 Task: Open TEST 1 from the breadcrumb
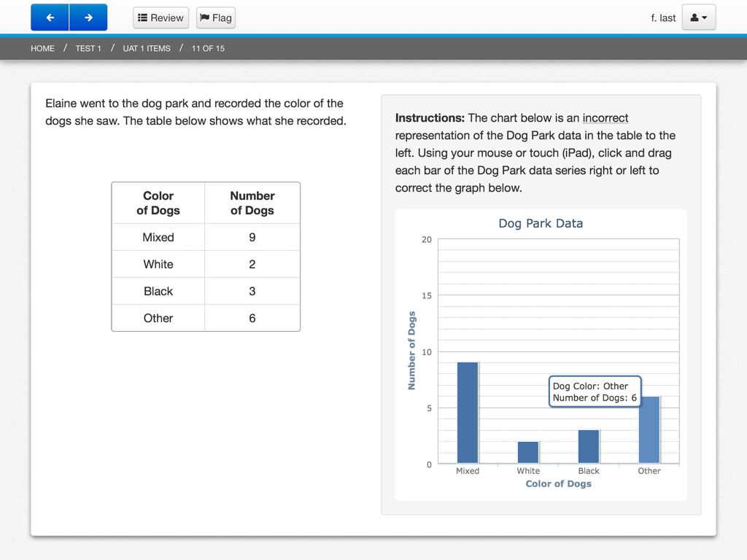[x=88, y=48]
